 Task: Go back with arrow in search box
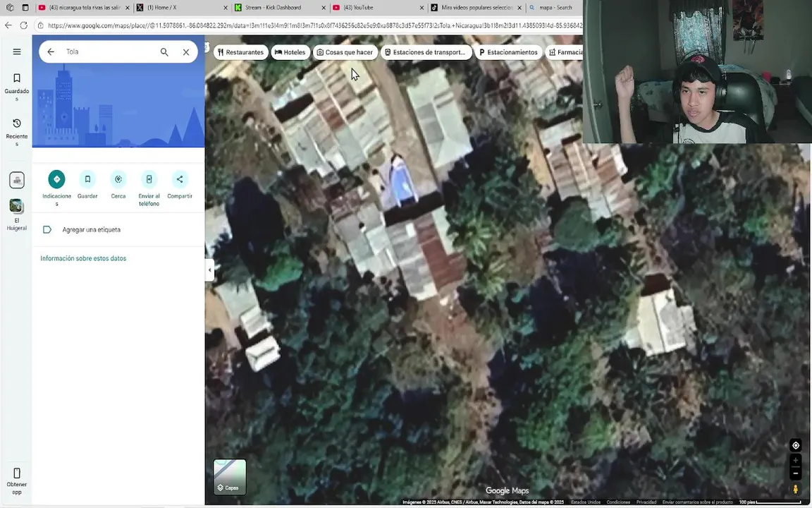pos(51,52)
